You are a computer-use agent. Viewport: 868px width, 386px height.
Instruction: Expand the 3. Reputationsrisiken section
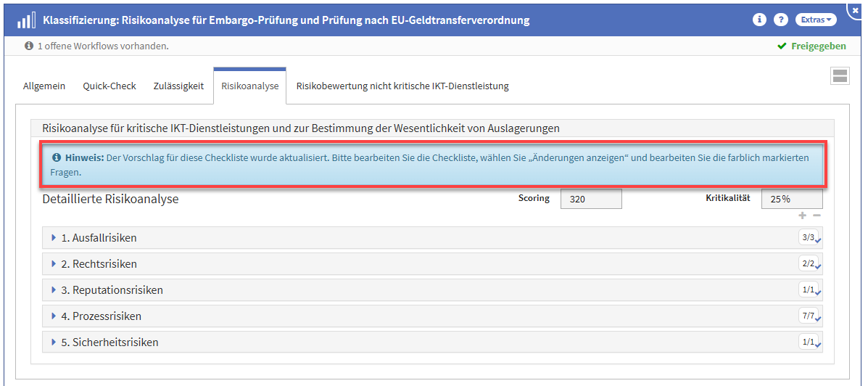coord(117,289)
